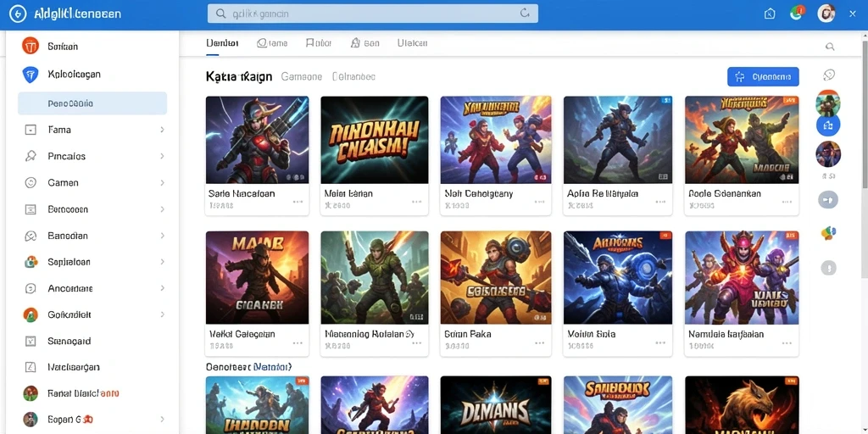
Task: Open the Maiar laian game title
Action: [348, 194]
